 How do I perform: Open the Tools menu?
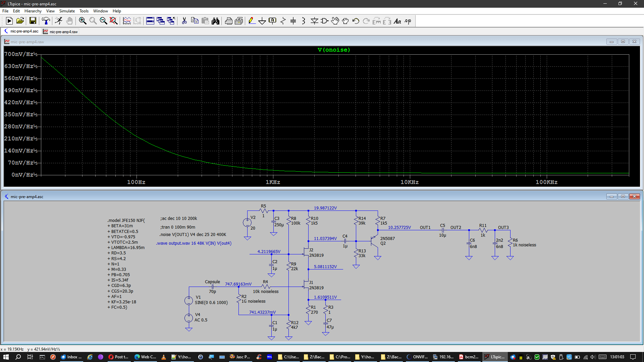point(84,11)
